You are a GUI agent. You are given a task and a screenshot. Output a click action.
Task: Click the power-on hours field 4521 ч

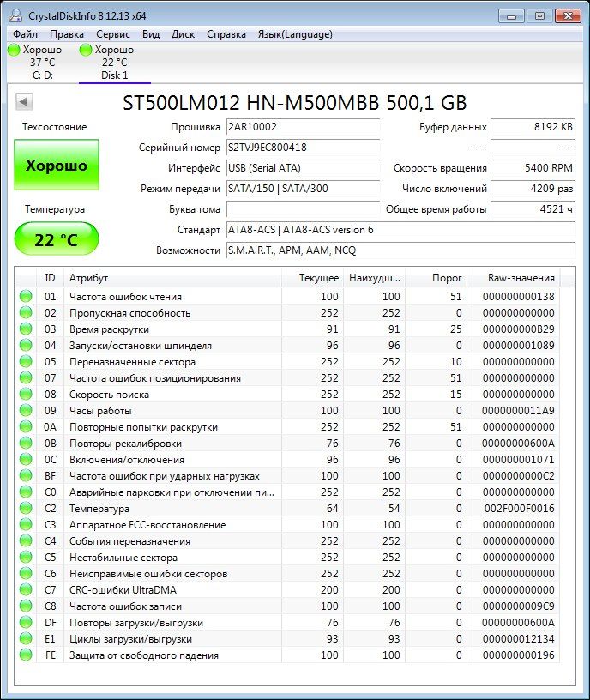pos(533,209)
